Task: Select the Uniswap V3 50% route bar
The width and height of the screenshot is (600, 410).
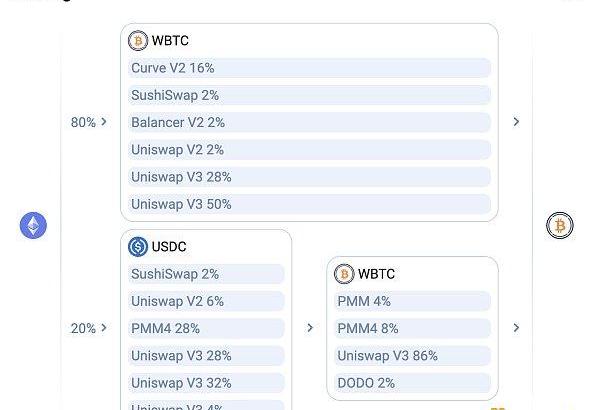Action: 309,204
